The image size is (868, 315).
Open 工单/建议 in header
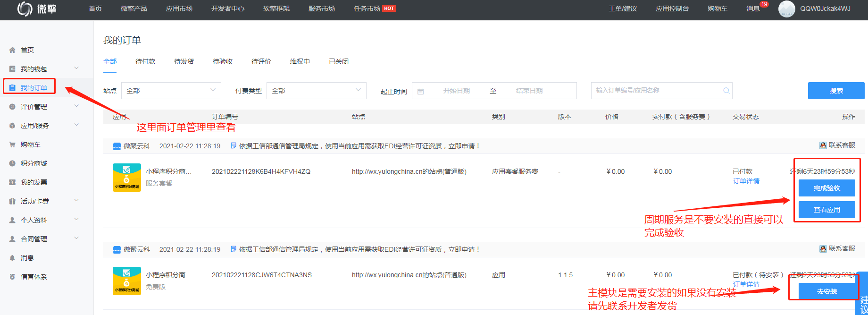[x=623, y=9]
